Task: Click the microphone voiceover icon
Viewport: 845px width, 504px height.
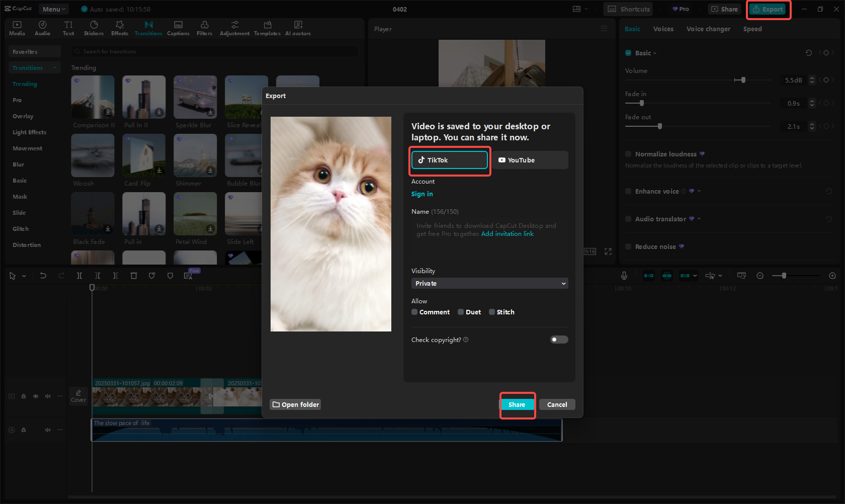Action: [624, 276]
